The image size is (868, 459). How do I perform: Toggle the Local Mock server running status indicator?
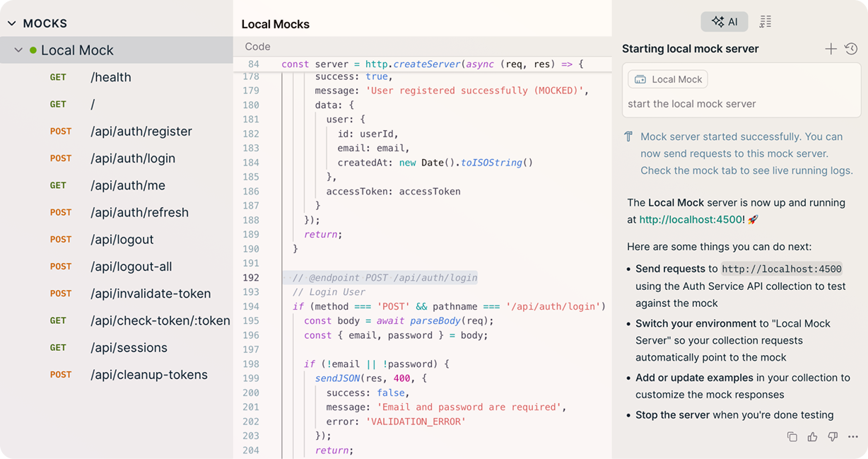[x=33, y=50]
